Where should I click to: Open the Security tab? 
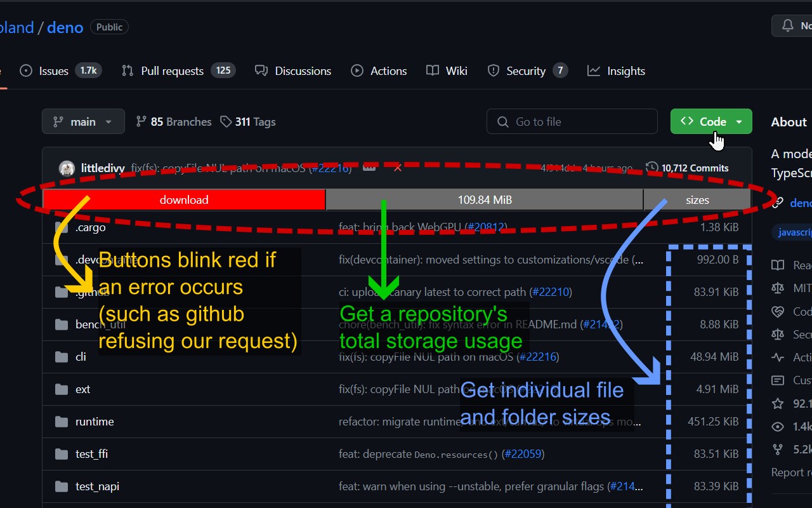(527, 70)
